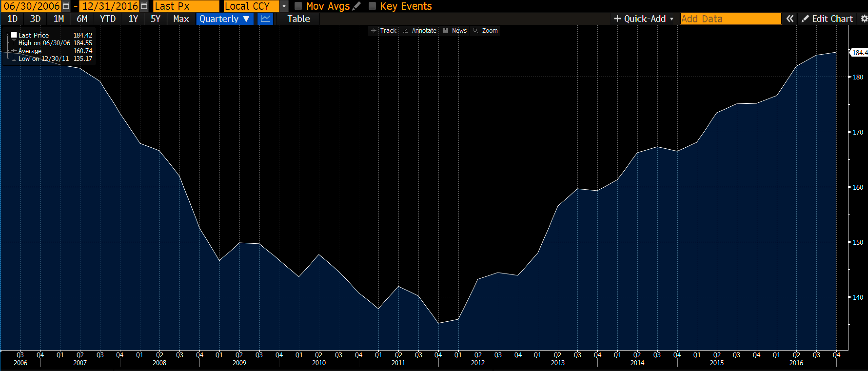The image size is (868, 371).
Task: Click the Add Data input field
Action: click(x=730, y=19)
